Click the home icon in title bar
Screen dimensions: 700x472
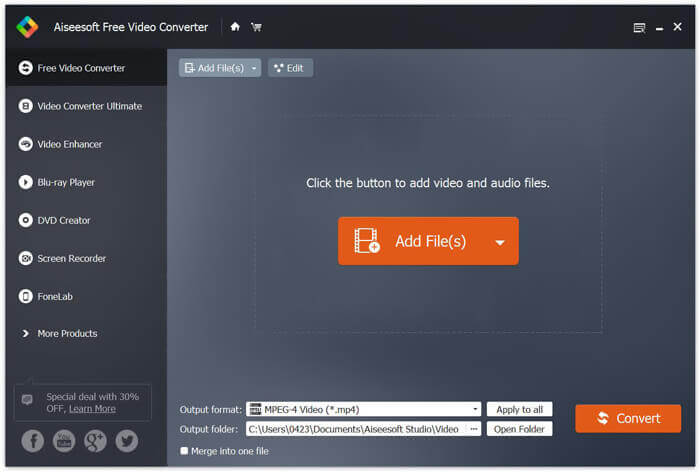pyautogui.click(x=235, y=27)
